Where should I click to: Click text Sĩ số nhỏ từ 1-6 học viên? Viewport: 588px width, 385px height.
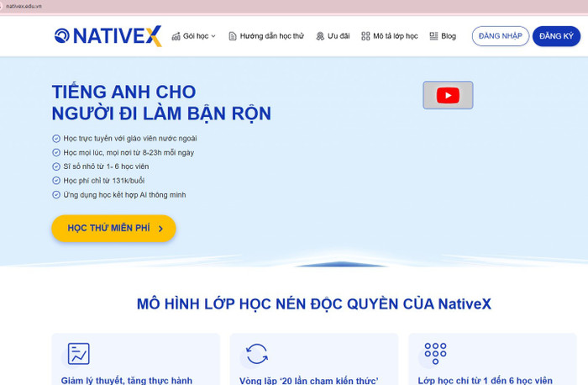(x=106, y=166)
